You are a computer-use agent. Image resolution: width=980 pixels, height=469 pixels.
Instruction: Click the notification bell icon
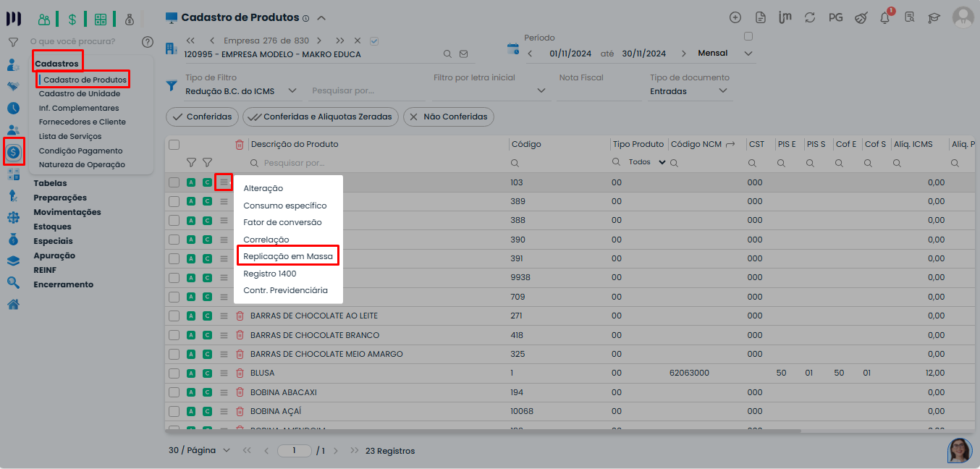(884, 18)
